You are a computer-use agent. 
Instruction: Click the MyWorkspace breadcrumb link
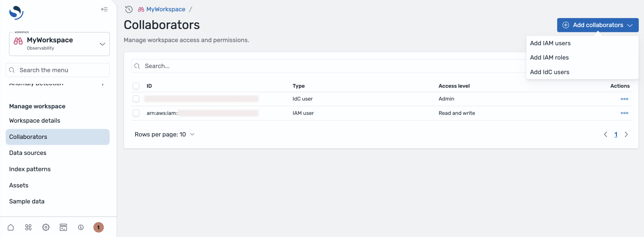tap(165, 9)
